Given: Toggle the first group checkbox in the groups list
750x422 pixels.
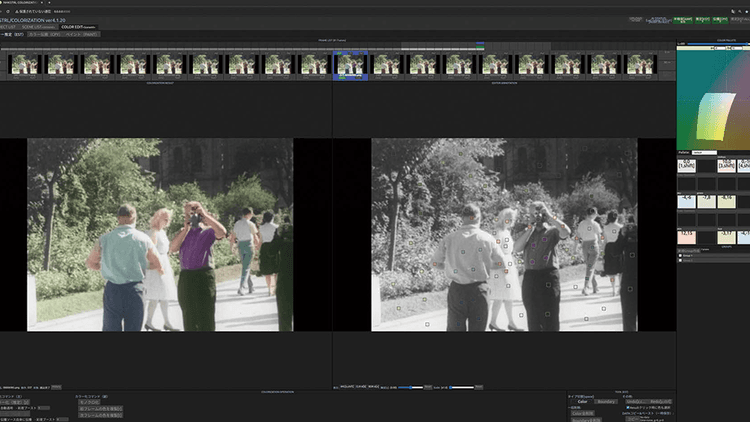Looking at the screenshot, I should coord(680,255).
